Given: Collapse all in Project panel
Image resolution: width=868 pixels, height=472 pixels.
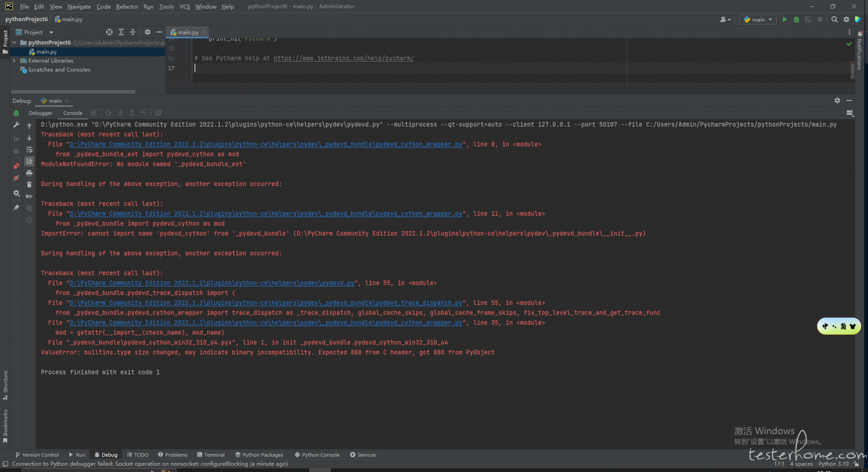Looking at the screenshot, I should pyautogui.click(x=133, y=32).
